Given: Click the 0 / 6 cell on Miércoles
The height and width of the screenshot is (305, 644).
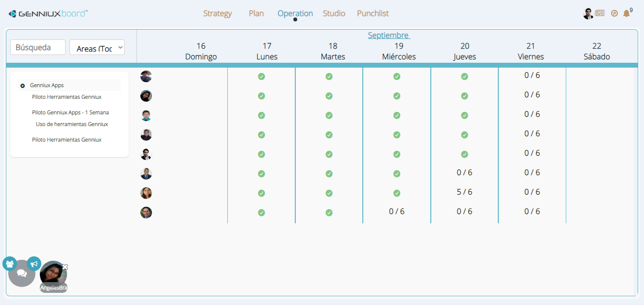Looking at the screenshot, I should 397,211.
